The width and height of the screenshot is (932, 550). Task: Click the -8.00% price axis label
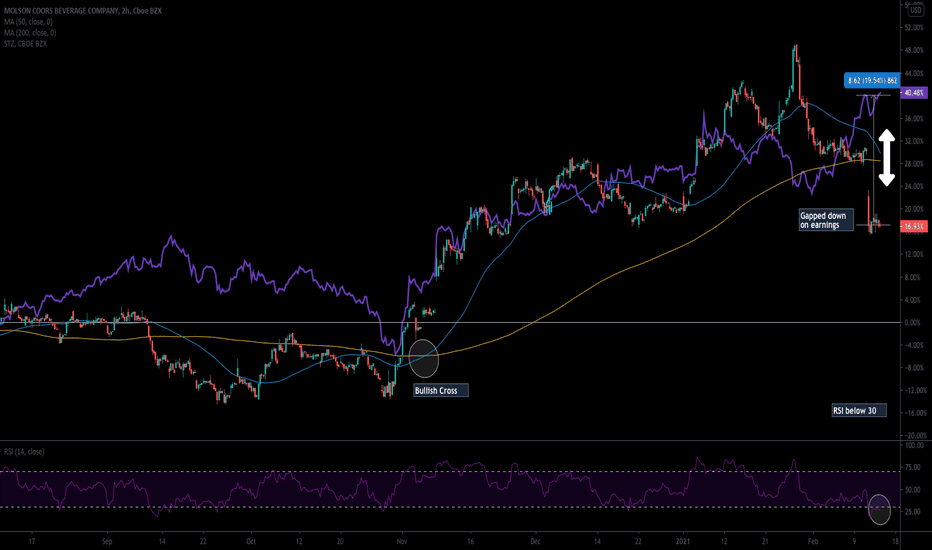(x=915, y=368)
